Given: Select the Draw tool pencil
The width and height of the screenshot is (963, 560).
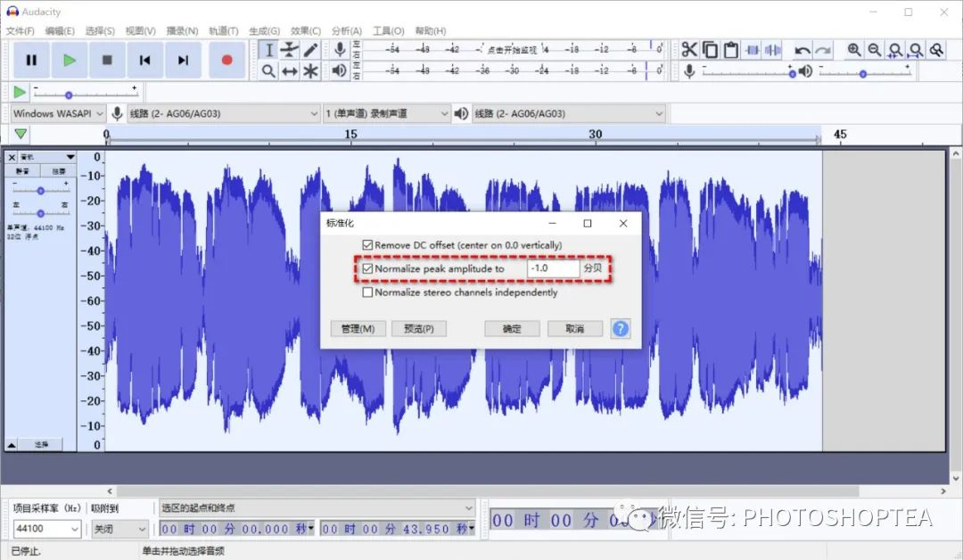Looking at the screenshot, I should point(309,50).
